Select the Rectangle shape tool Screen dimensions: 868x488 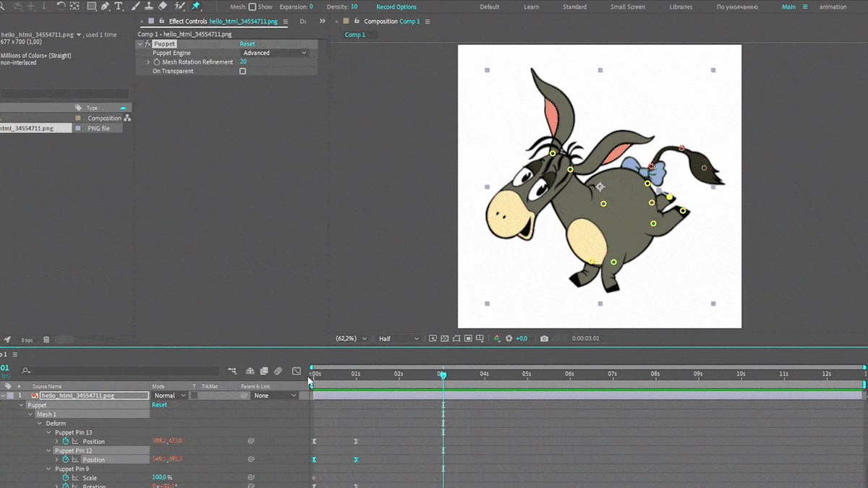pyautogui.click(x=91, y=6)
